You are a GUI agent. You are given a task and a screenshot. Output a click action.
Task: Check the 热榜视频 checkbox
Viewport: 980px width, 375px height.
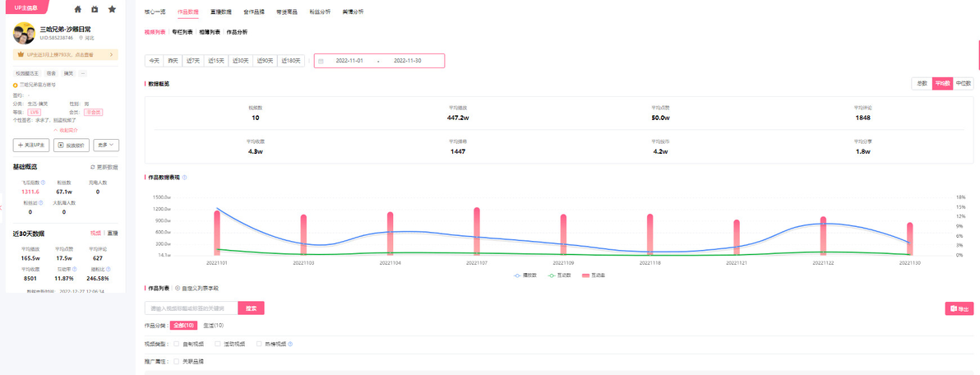(x=259, y=344)
